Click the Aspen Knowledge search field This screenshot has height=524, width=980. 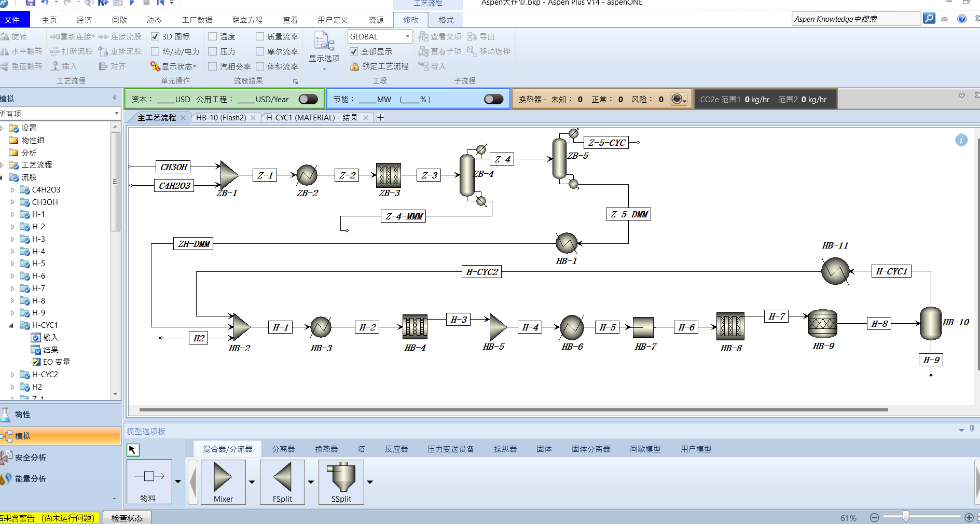(x=856, y=19)
